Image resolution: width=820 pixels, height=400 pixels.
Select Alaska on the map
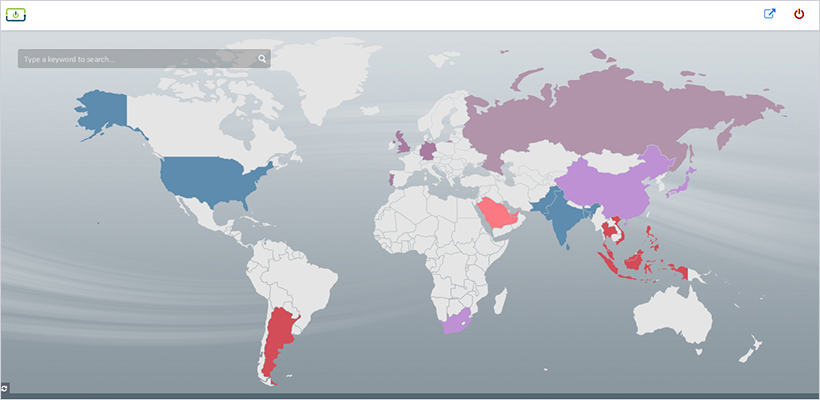click(101, 108)
